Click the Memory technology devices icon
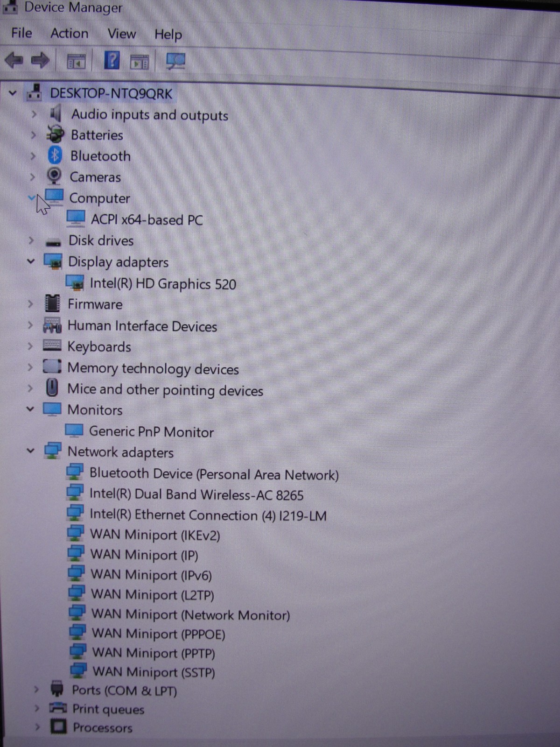The width and height of the screenshot is (560, 747). (52, 366)
